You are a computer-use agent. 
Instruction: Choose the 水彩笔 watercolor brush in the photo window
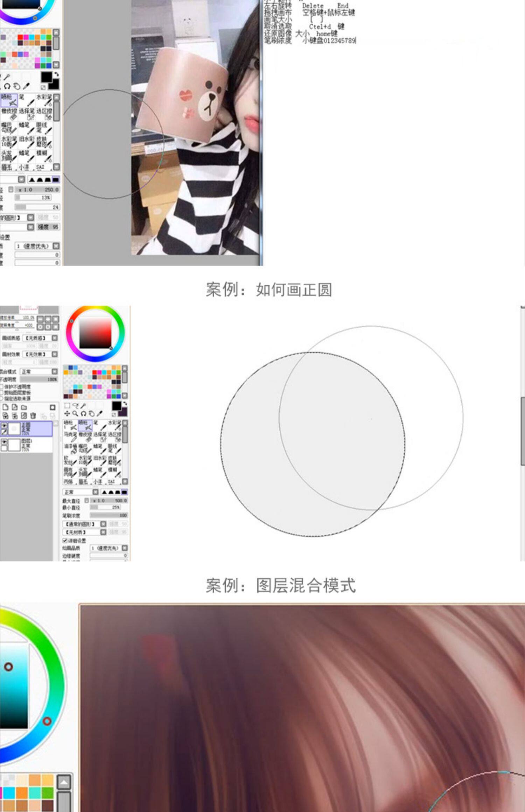point(44,100)
